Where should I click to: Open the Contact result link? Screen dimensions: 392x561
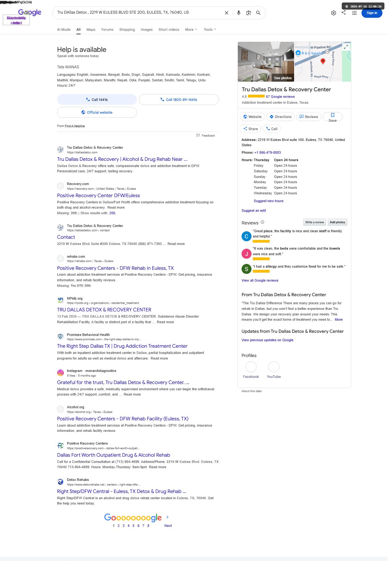[66, 237]
